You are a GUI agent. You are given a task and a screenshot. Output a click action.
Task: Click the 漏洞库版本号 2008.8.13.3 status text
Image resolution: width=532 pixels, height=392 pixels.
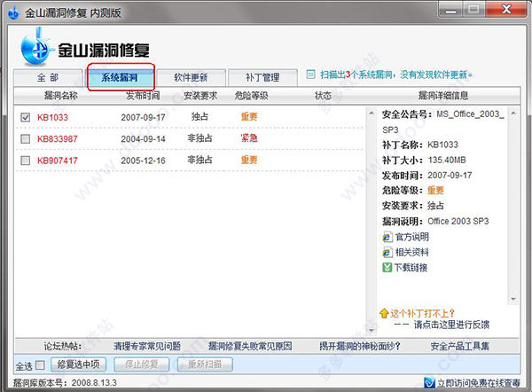[65, 383]
